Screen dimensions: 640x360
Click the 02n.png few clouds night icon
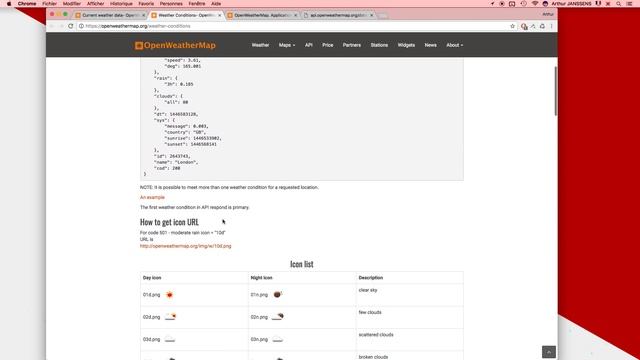pyautogui.click(x=278, y=316)
